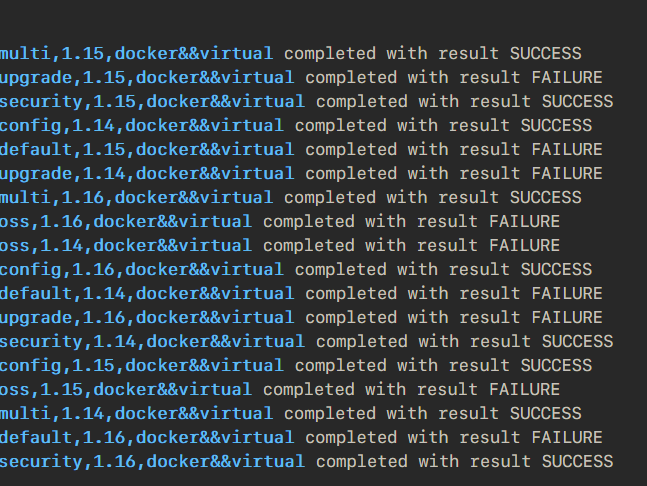The height and width of the screenshot is (486, 647).
Task: Open the oss,1.15,docker&&virtual build link
Action: tap(125, 389)
